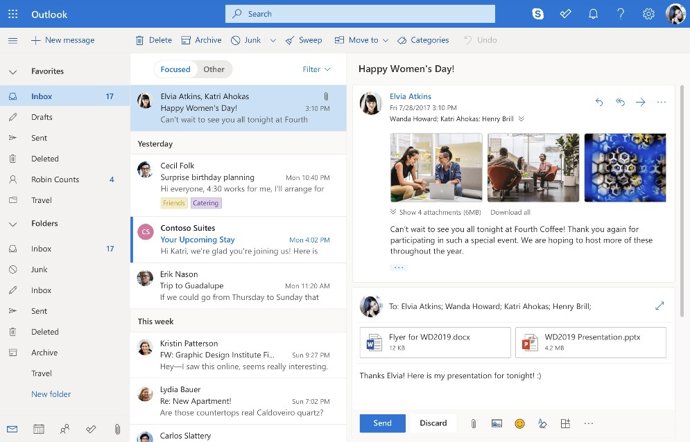Click the reply all arrow icon
This screenshot has width=690, height=442.
tap(620, 102)
